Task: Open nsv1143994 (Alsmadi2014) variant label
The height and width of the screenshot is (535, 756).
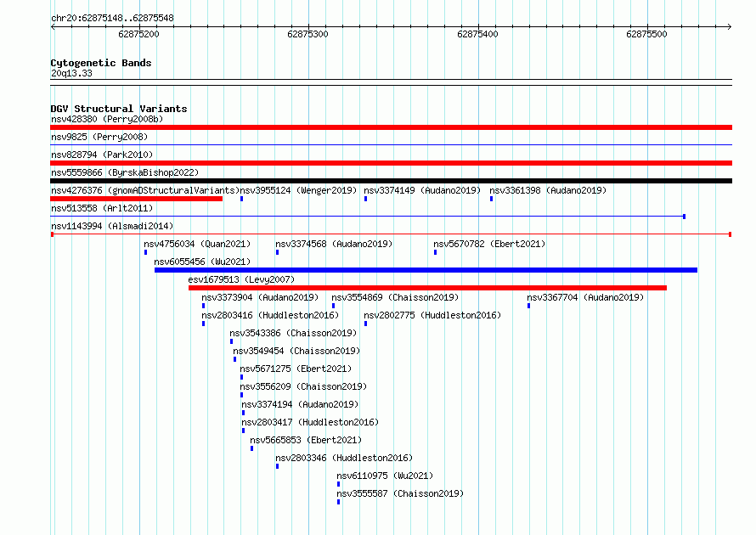Action: (112, 226)
